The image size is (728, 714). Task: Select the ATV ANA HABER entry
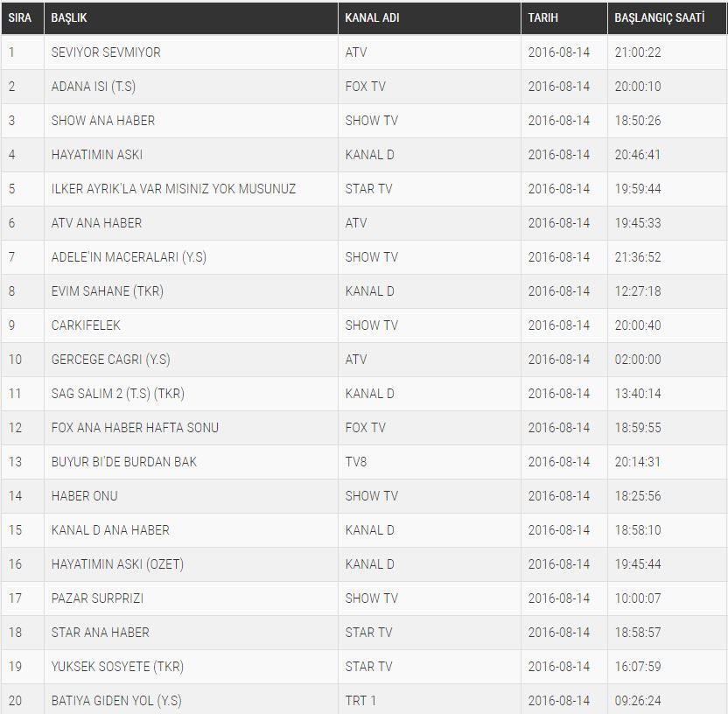click(96, 223)
